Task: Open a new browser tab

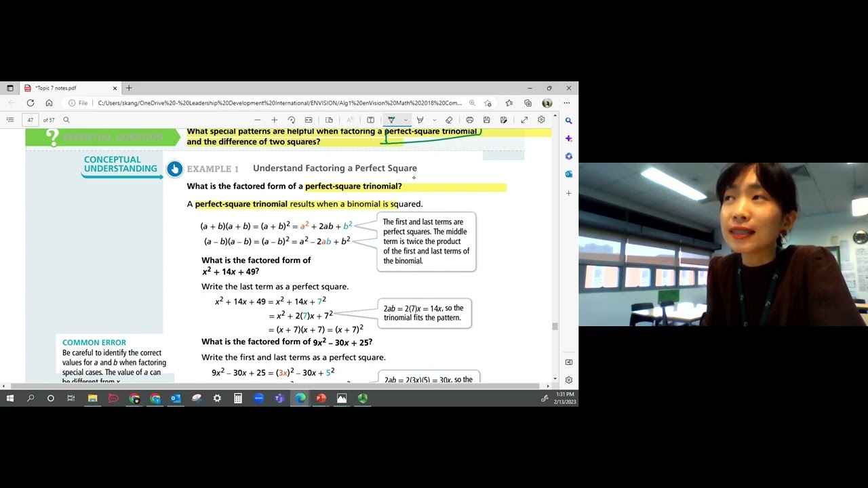Action: 129,88
